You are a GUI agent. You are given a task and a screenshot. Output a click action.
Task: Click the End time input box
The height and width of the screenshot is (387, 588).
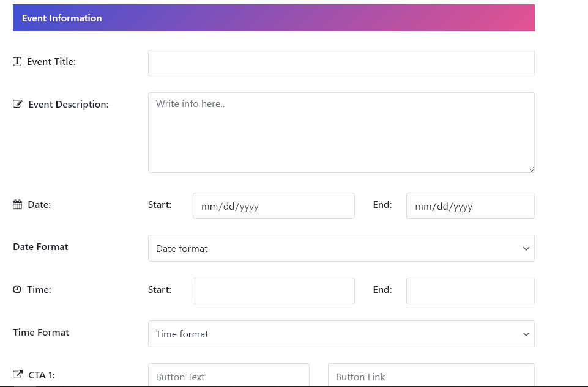coord(471,291)
